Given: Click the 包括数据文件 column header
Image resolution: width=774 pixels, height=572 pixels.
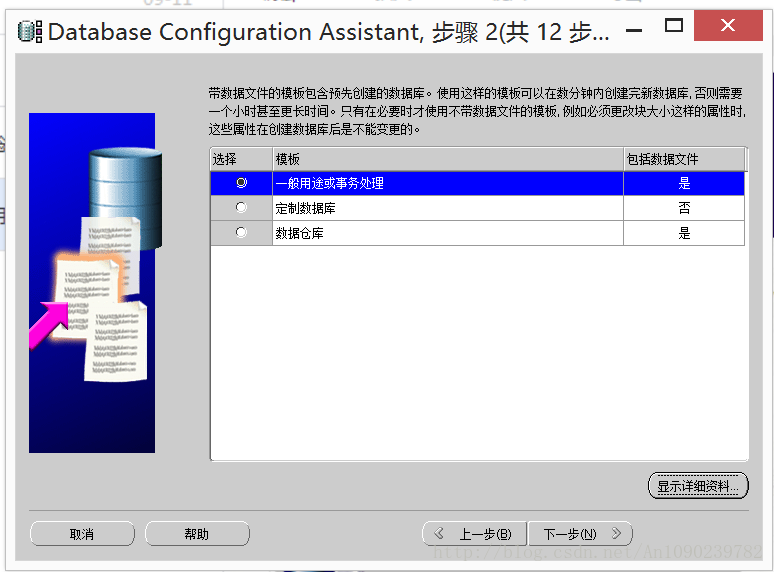Looking at the screenshot, I should pyautogui.click(x=684, y=159).
